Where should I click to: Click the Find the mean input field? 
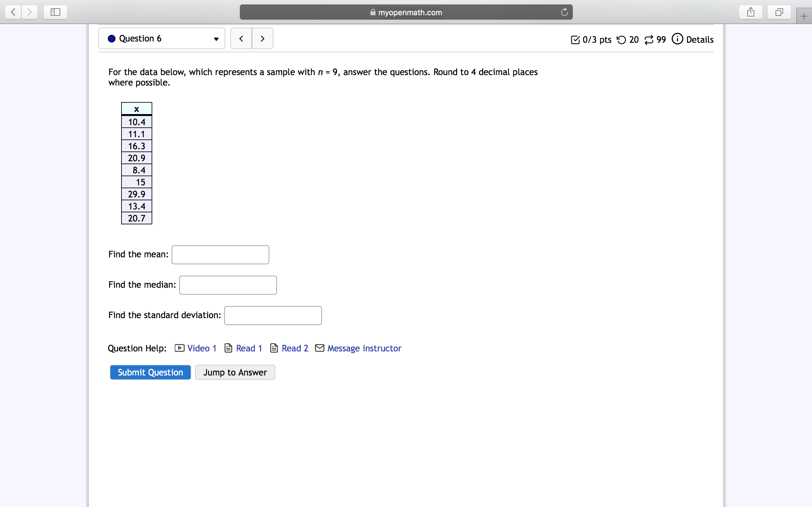220,254
